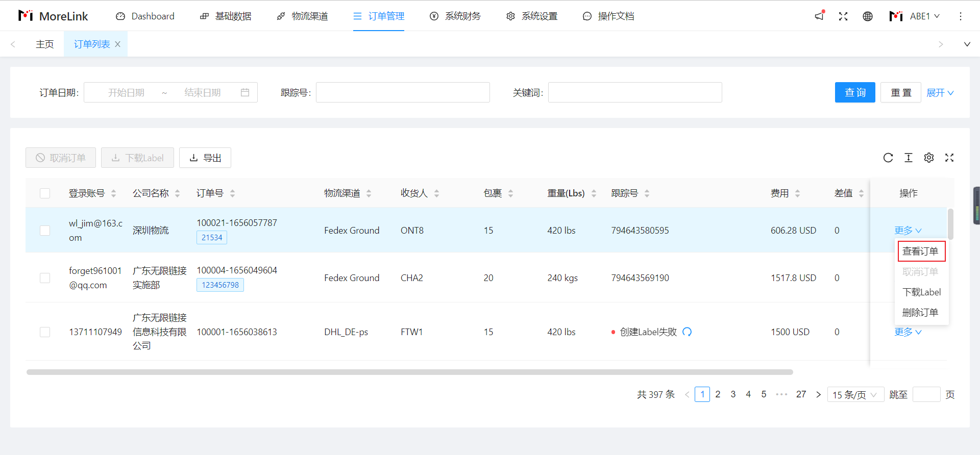
Task: Toggle table fullscreen icon
Action: 949,158
